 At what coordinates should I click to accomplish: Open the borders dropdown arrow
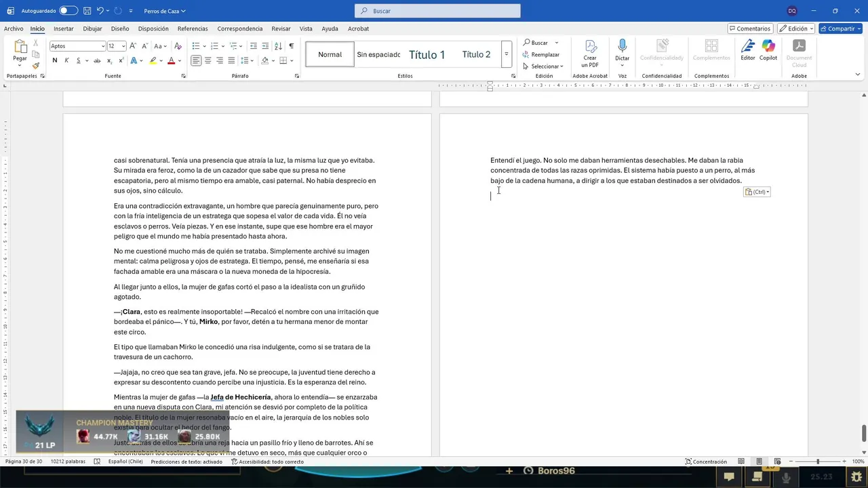click(292, 60)
